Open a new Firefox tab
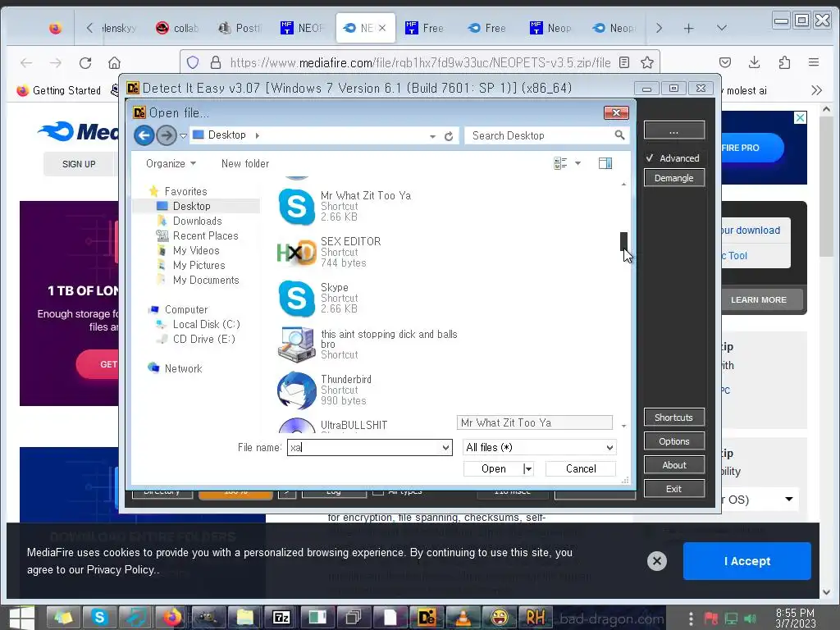Screen dimensions: 840x630 pos(689,28)
